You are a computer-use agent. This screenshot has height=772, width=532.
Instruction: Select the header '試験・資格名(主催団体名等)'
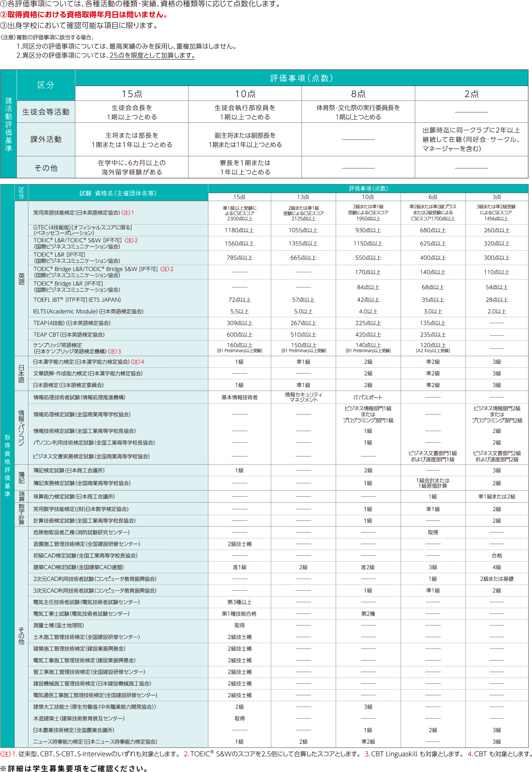click(118, 193)
